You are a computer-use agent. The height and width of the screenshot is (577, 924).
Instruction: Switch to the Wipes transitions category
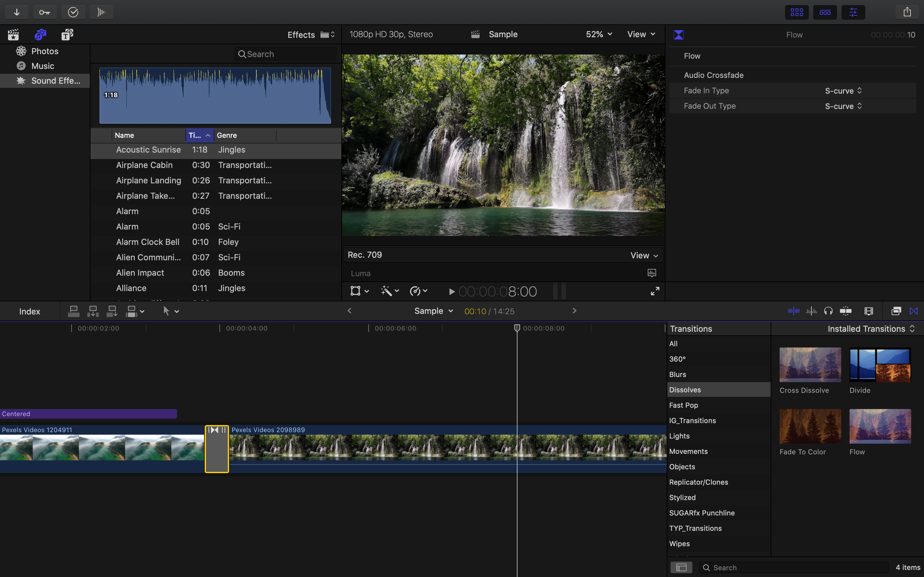[679, 543]
